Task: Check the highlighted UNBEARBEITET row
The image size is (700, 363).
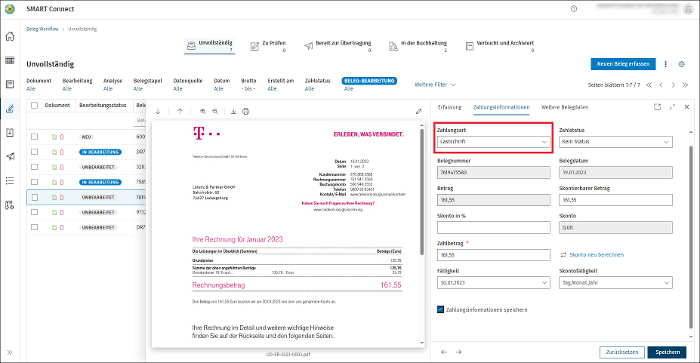Action: 34,197
